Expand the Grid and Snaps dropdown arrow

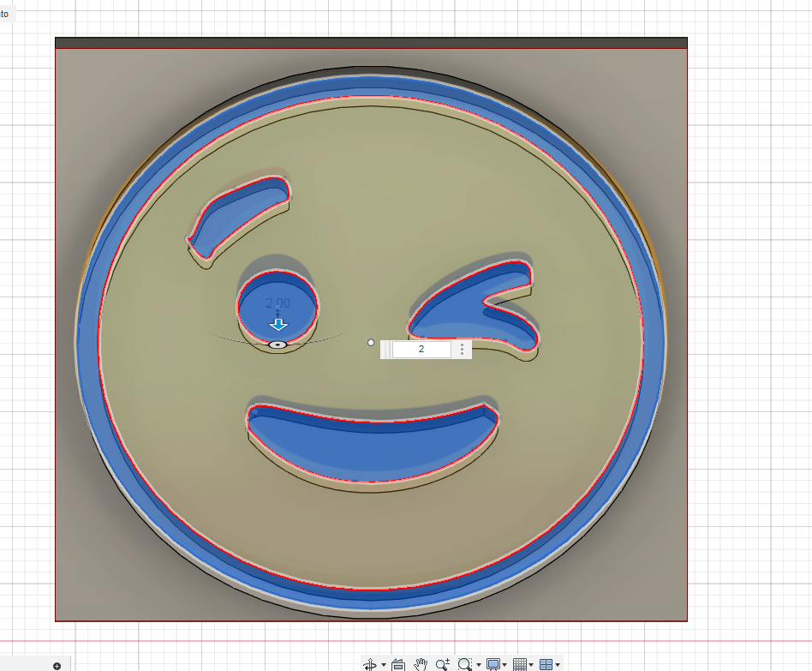point(531,665)
